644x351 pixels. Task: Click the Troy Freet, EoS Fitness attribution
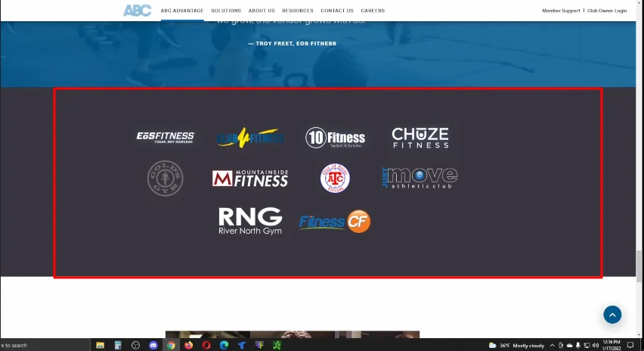tap(292, 43)
